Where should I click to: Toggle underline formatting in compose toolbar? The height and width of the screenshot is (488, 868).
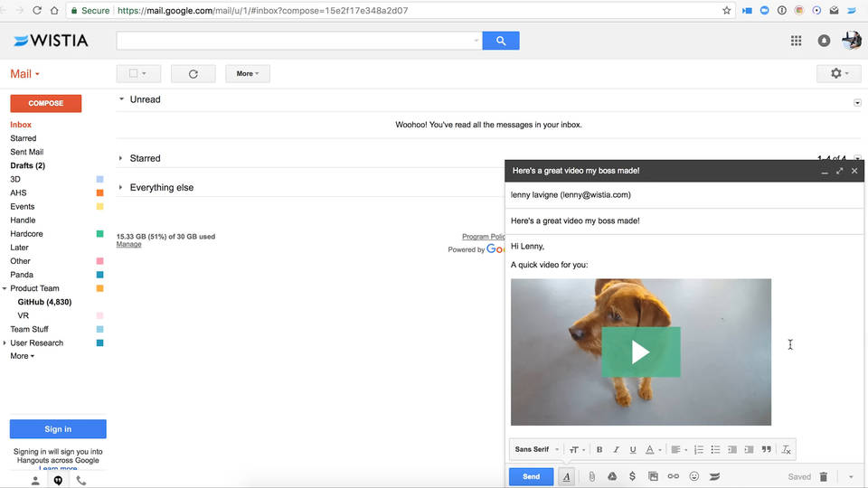point(633,450)
